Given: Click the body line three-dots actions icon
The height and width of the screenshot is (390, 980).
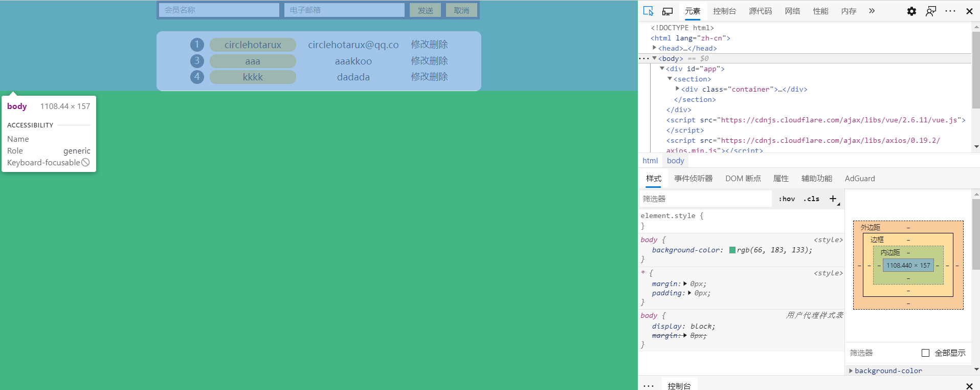Looking at the screenshot, I should pos(643,58).
